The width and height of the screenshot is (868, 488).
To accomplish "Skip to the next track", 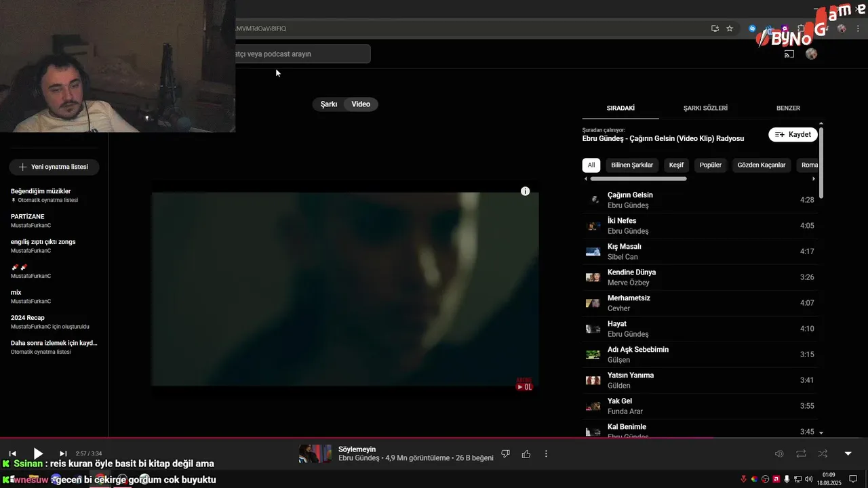I will click(63, 453).
